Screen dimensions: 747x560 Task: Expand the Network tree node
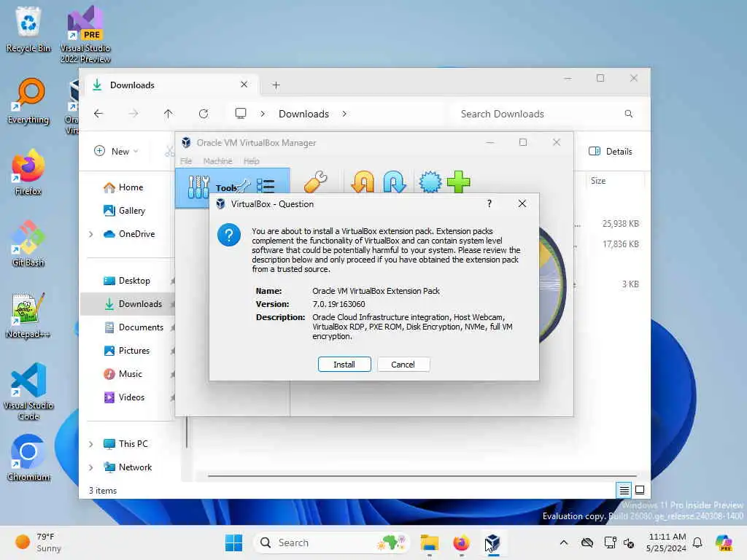(x=91, y=467)
